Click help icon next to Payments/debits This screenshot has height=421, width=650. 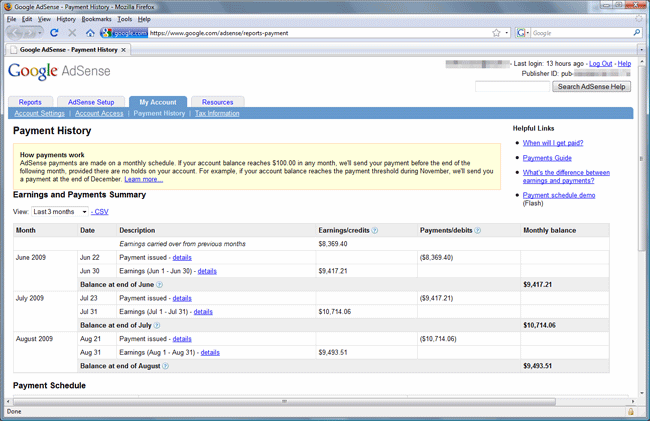click(x=478, y=230)
